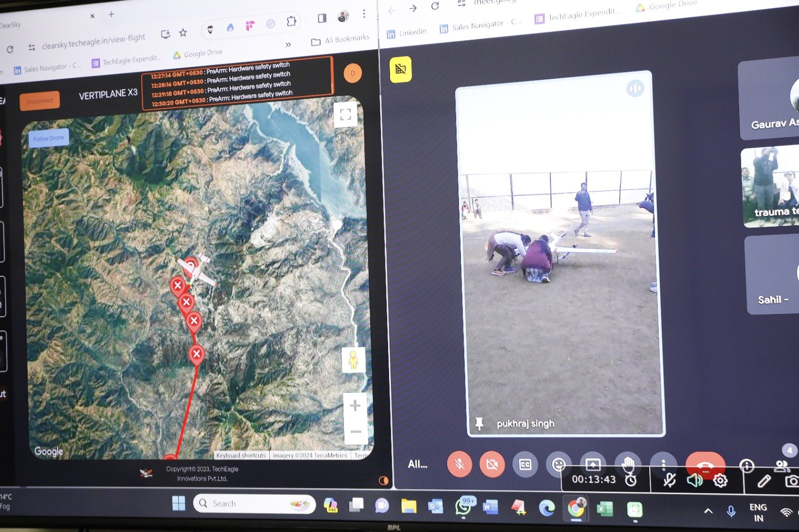Show hidden system tray icons
Screen dimensions: 799x532
pyautogui.click(x=708, y=511)
